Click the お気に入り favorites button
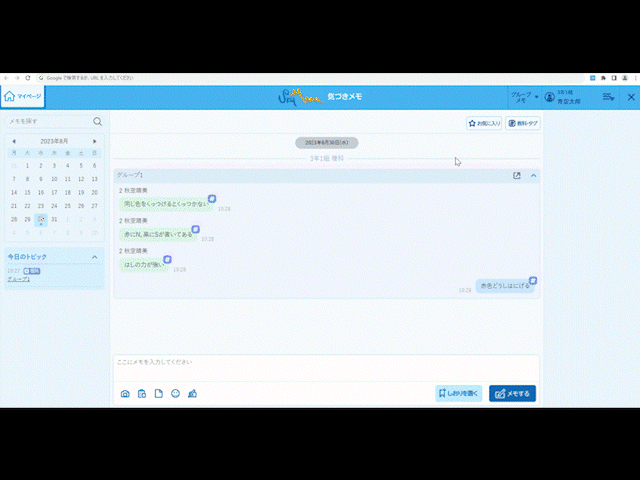640x480 pixels. (484, 124)
